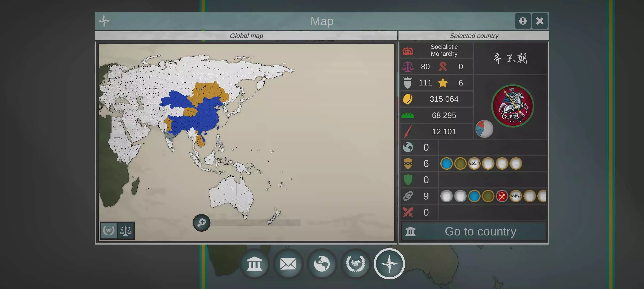Viewport: 644px width, 289px height.
Task: Open the mail envelope messages icon
Action: coord(288,264)
